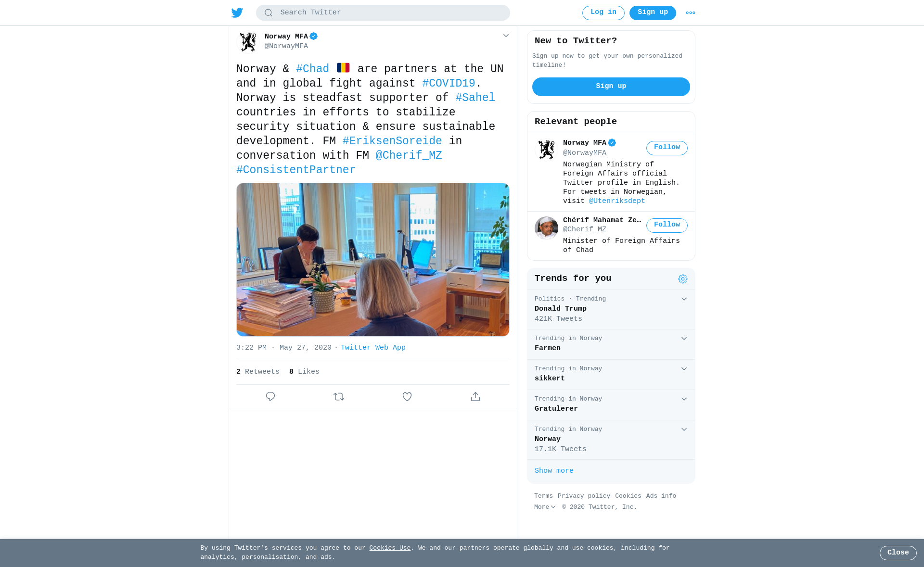
Task: Click the retweet icon below tweet
Action: click(339, 397)
